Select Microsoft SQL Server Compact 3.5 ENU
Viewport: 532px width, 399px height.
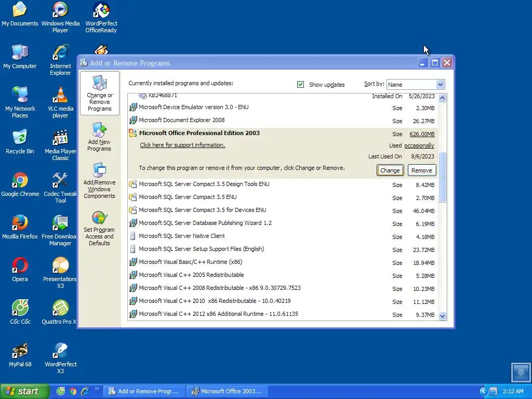[283, 197]
